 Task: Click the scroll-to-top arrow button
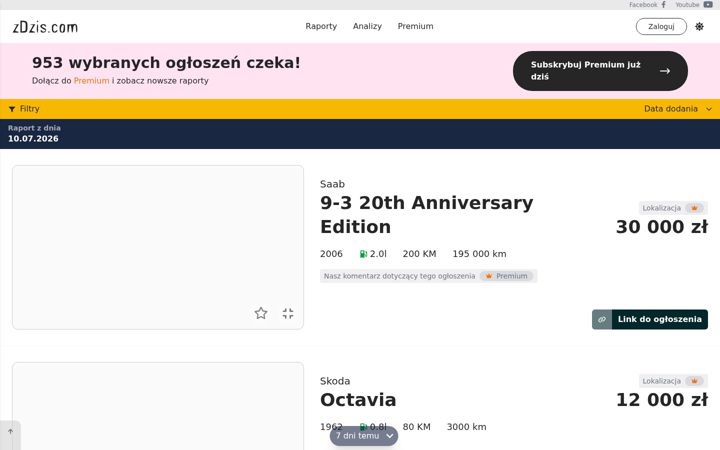[x=10, y=432]
